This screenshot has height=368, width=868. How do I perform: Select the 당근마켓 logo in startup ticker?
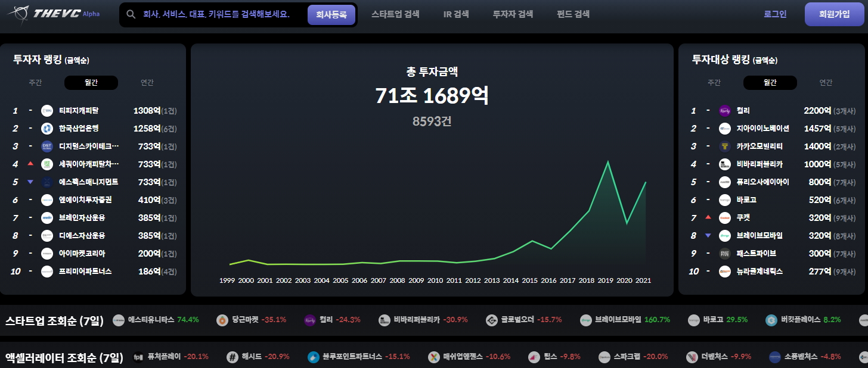tap(222, 320)
